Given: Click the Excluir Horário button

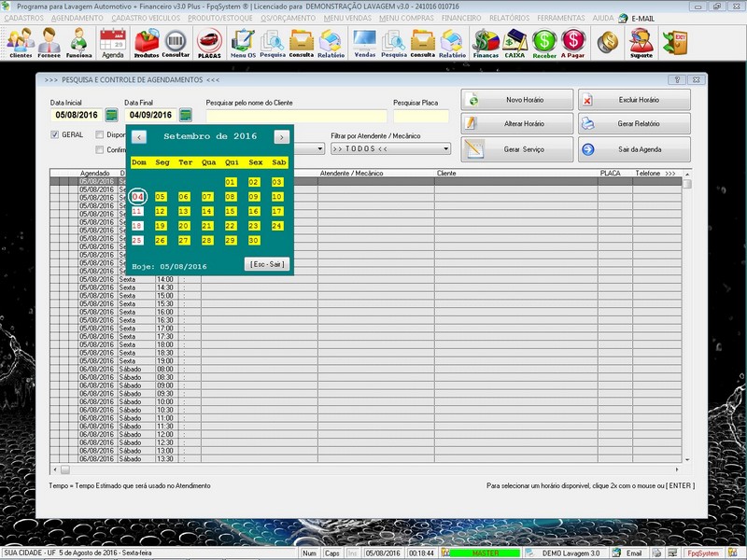Looking at the screenshot, I should pos(634,100).
